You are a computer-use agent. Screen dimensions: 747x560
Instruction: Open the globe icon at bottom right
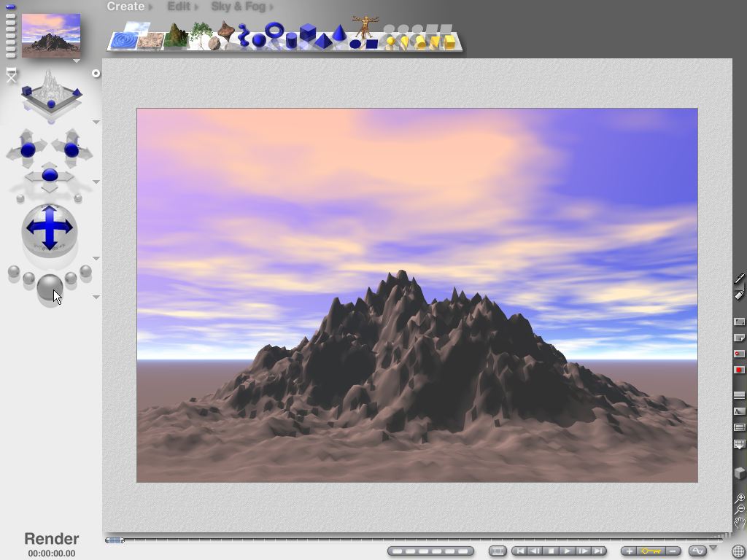[738, 552]
